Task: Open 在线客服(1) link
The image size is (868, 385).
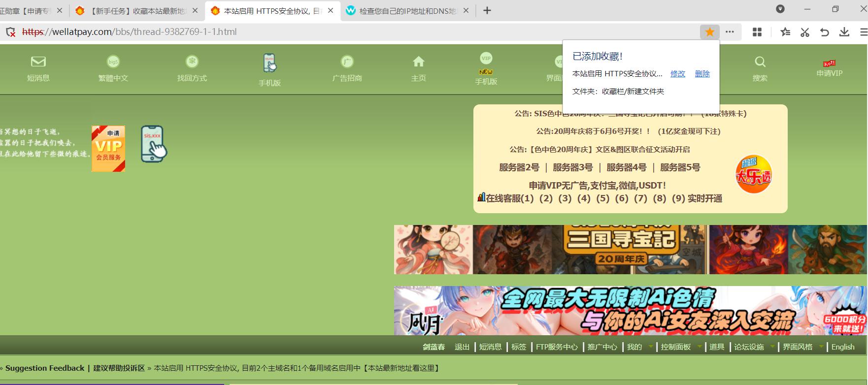Action: tap(510, 198)
